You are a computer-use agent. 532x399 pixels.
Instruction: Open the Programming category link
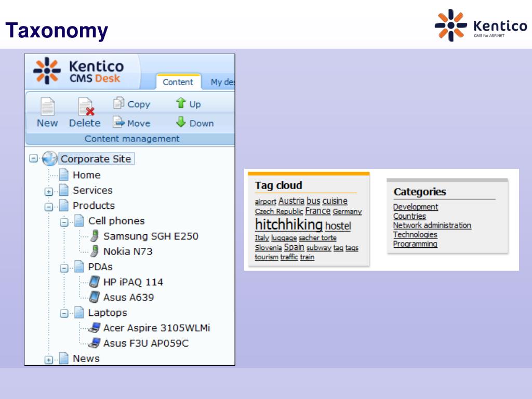[415, 244]
